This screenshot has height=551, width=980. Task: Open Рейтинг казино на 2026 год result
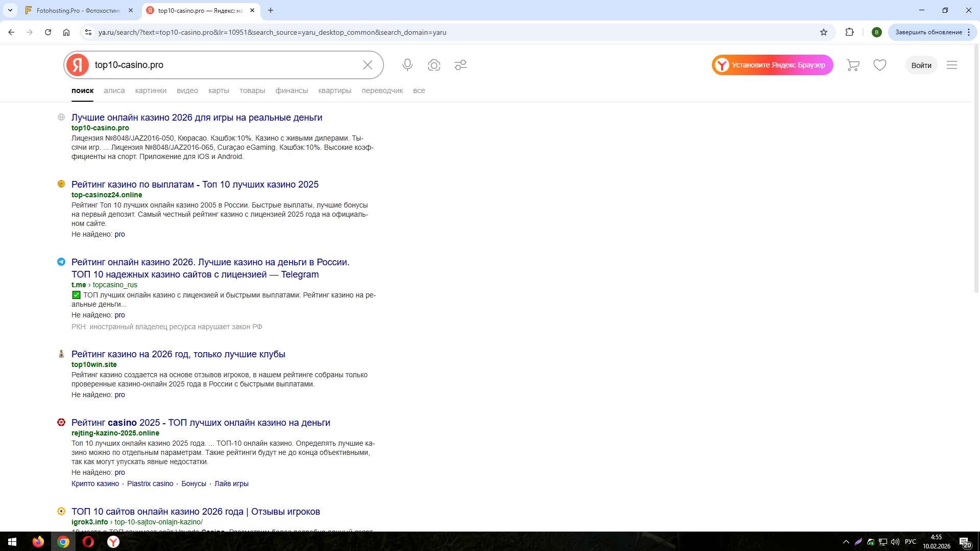tap(178, 354)
